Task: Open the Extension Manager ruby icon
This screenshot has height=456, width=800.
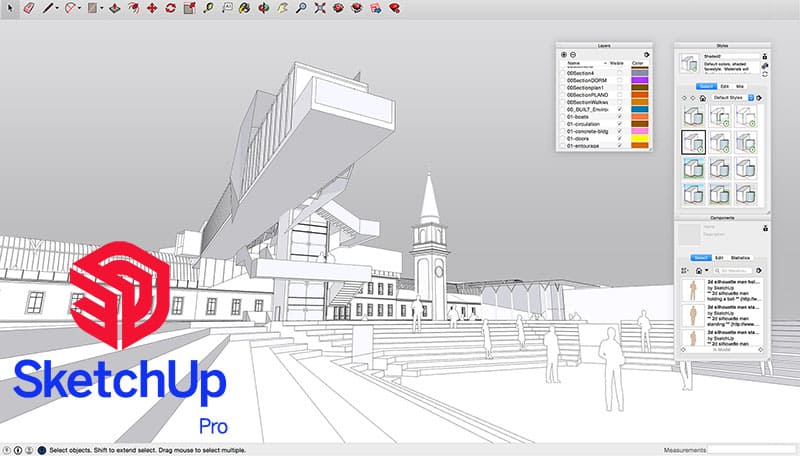Action: click(394, 8)
